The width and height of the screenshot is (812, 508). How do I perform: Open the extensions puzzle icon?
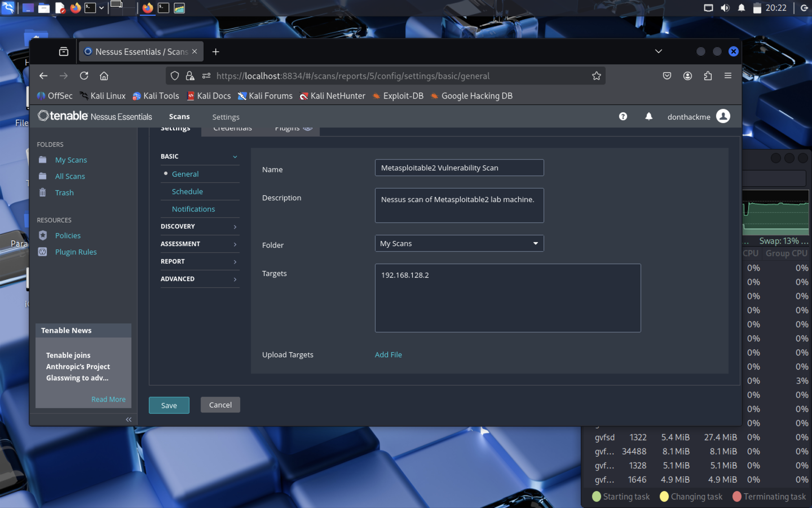click(708, 76)
